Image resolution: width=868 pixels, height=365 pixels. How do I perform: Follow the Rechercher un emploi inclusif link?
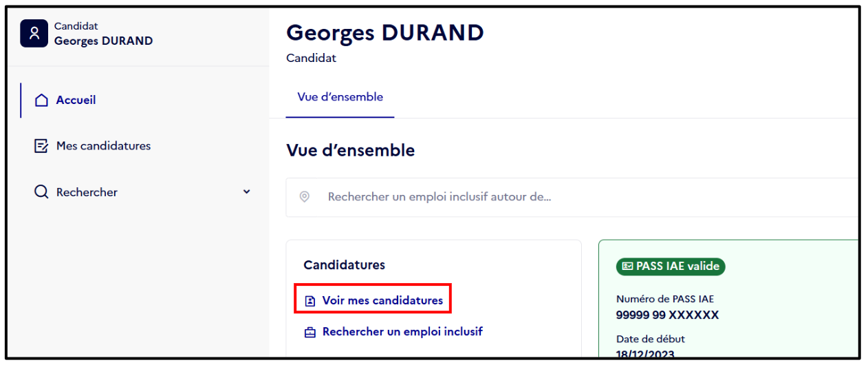coord(402,332)
